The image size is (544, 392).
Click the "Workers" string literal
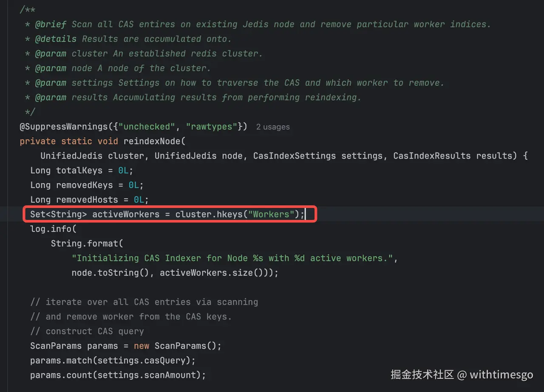(x=271, y=214)
